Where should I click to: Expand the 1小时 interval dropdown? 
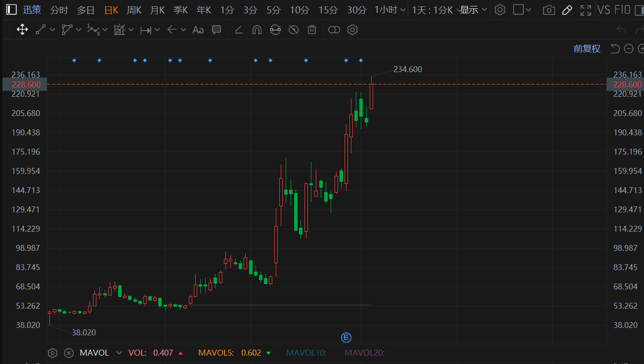pyautogui.click(x=390, y=10)
